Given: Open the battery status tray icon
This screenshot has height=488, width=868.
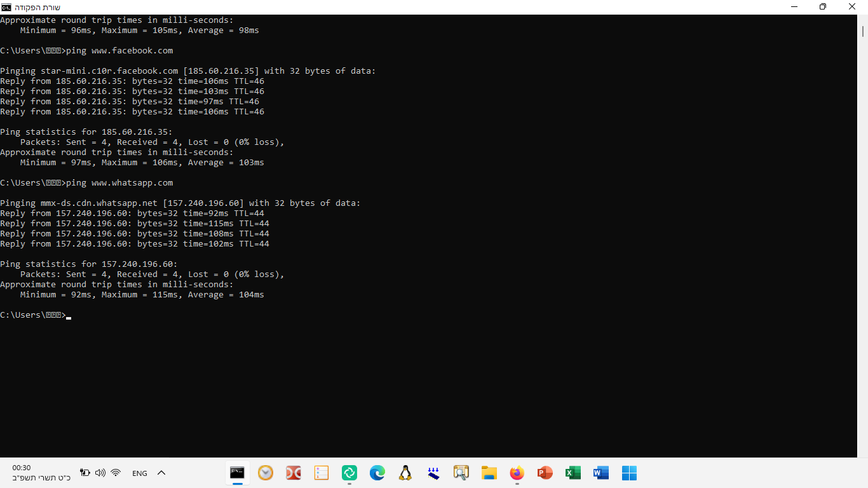Looking at the screenshot, I should coord(85,473).
